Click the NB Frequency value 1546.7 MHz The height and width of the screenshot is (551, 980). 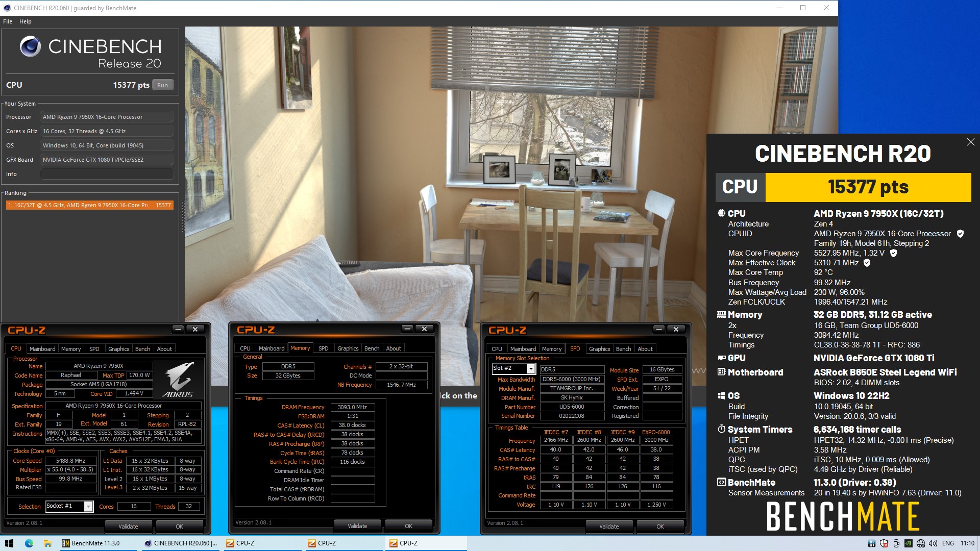point(401,385)
